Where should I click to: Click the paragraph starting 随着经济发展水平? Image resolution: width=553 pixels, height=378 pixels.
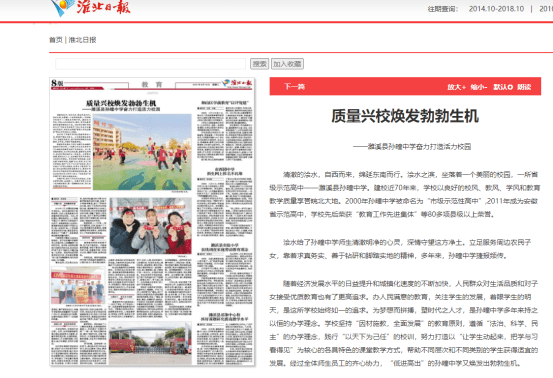[404, 323]
